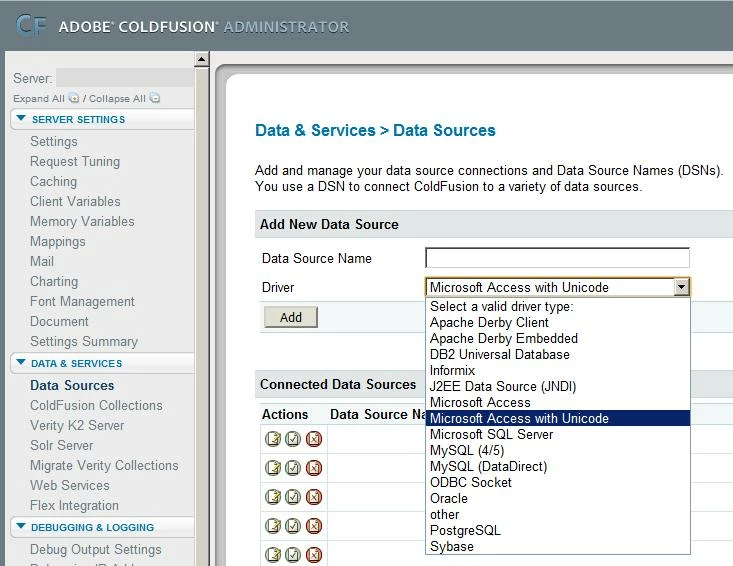
Task: Click the Expand All plus icon
Action: coord(73,98)
